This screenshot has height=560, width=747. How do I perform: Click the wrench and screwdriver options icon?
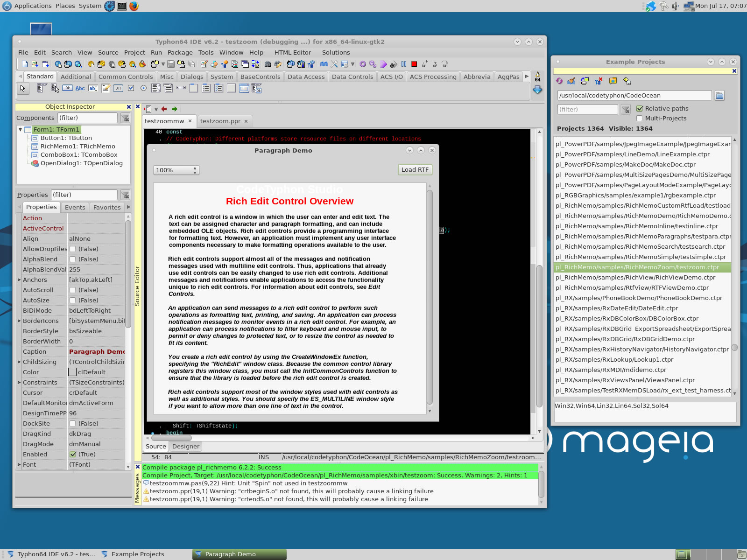[334, 64]
